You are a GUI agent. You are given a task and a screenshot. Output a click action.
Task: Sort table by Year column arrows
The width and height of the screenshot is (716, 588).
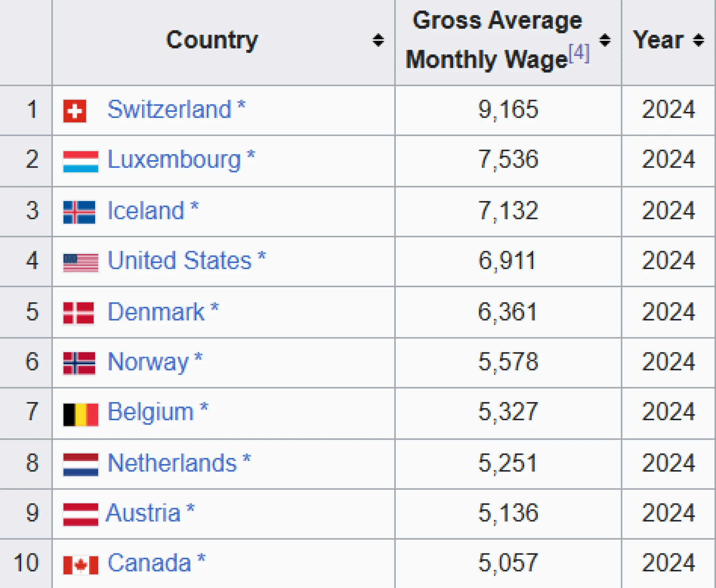(x=699, y=40)
